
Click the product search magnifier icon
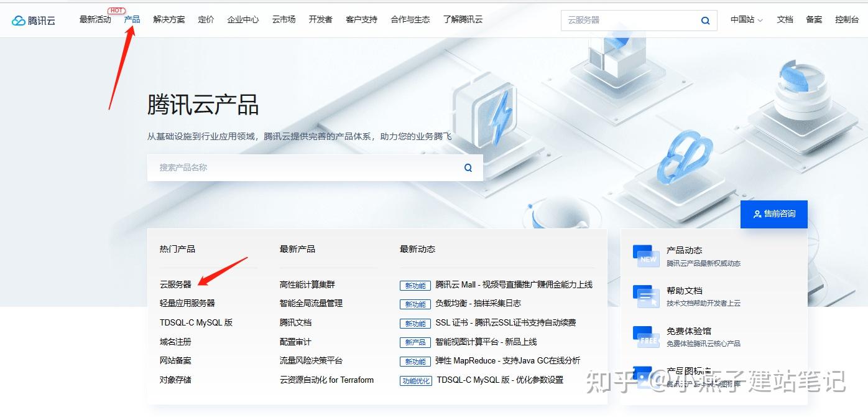click(x=468, y=167)
